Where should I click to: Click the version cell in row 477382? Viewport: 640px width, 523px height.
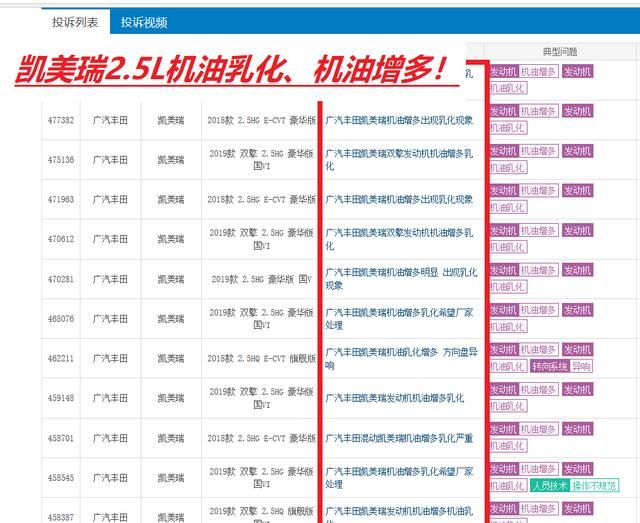pyautogui.click(x=262, y=120)
